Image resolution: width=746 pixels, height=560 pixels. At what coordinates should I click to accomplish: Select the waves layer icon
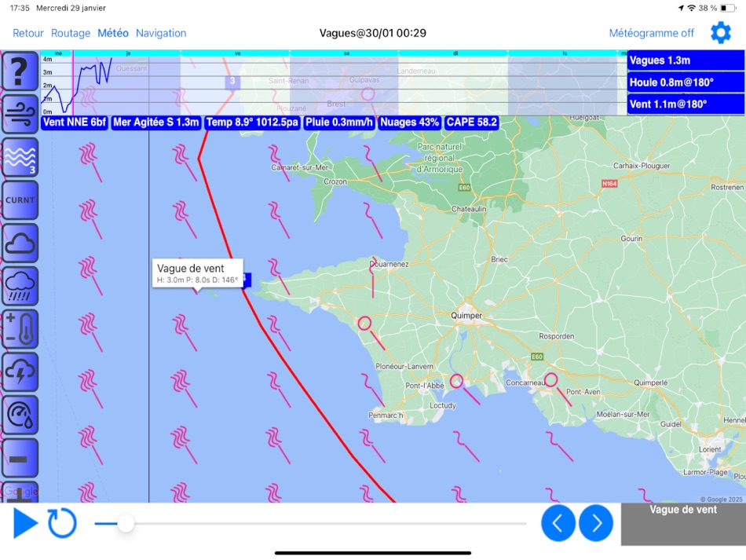tap(20, 157)
